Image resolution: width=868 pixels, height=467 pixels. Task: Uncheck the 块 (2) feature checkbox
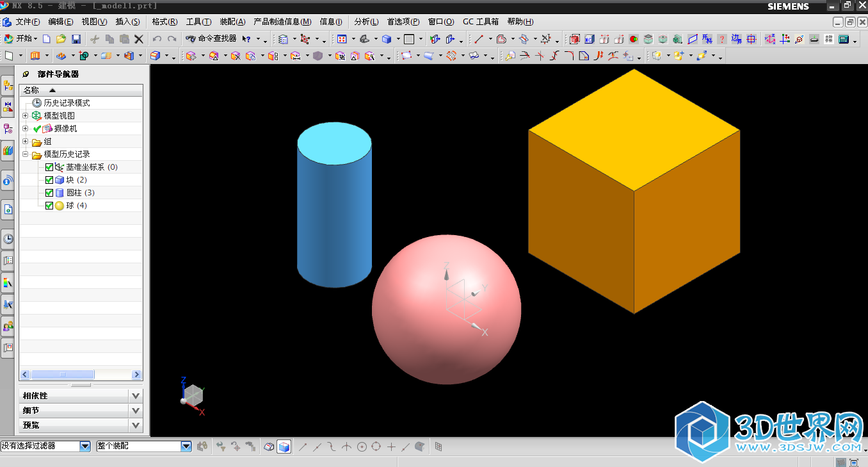(49, 180)
